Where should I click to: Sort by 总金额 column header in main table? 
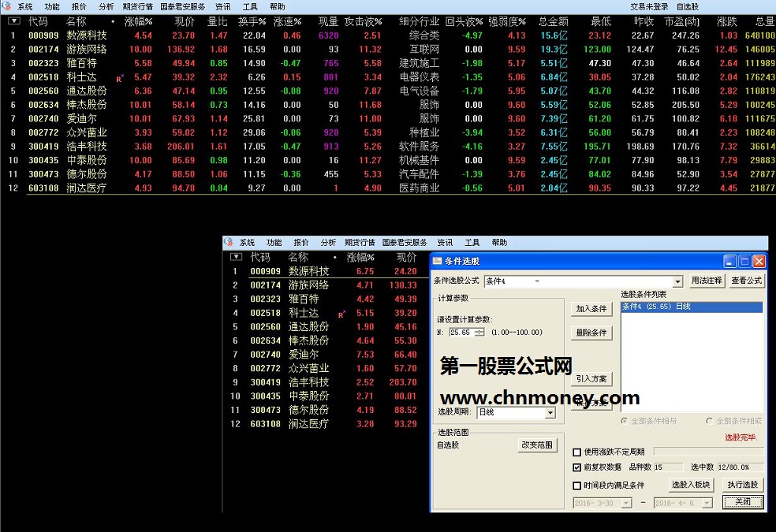click(x=554, y=21)
